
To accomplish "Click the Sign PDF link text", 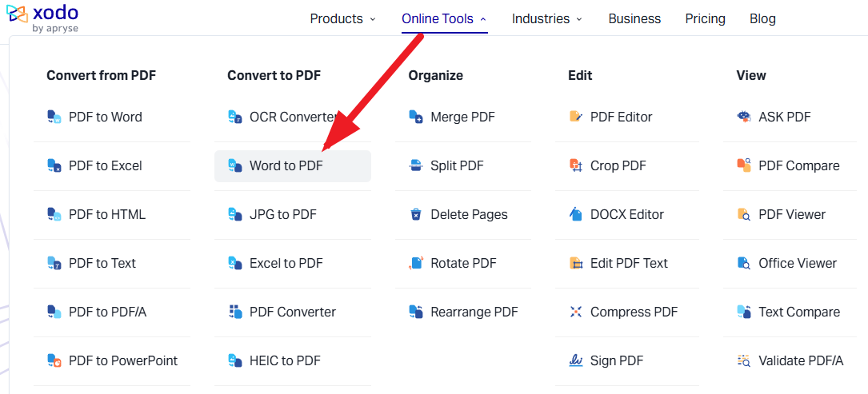I will [x=618, y=360].
